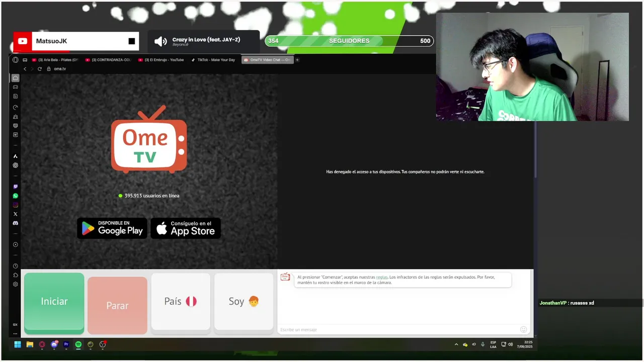
Task: Open browser settings gear in sidebar
Action: (x=16, y=284)
